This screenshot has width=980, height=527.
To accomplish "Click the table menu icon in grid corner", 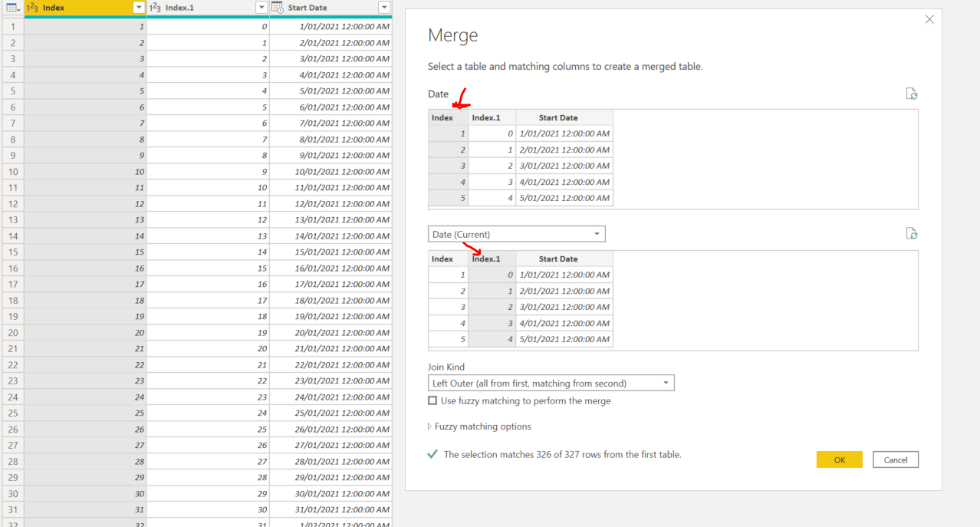I will coord(12,8).
